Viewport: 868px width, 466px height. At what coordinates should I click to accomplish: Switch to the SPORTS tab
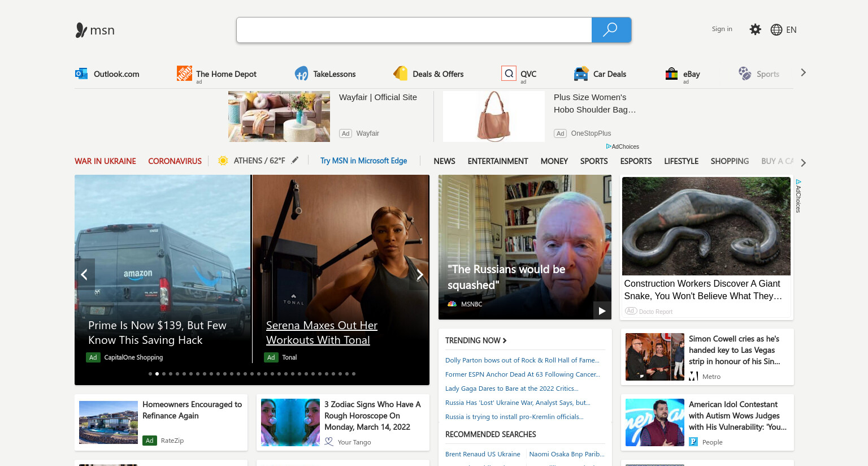pyautogui.click(x=594, y=161)
